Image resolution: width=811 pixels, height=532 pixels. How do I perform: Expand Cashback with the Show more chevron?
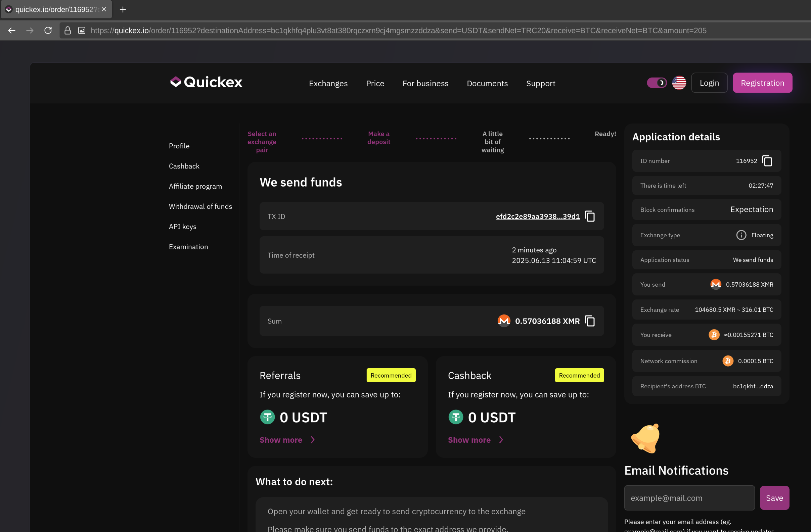click(501, 440)
